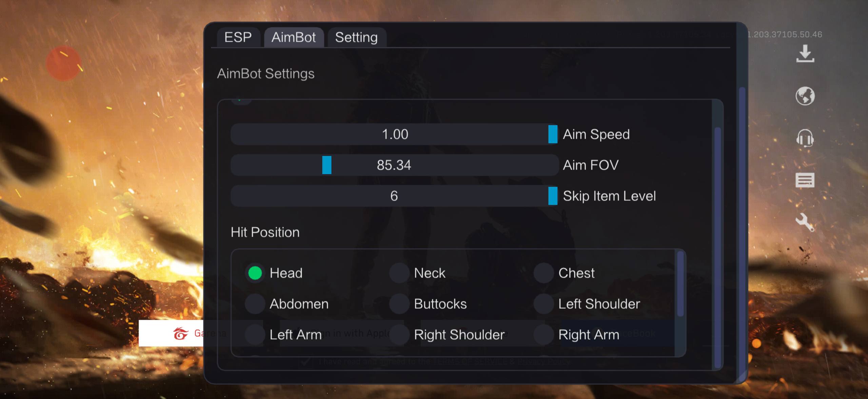The height and width of the screenshot is (399, 868).
Task: Open the globe language icon
Action: tap(805, 96)
